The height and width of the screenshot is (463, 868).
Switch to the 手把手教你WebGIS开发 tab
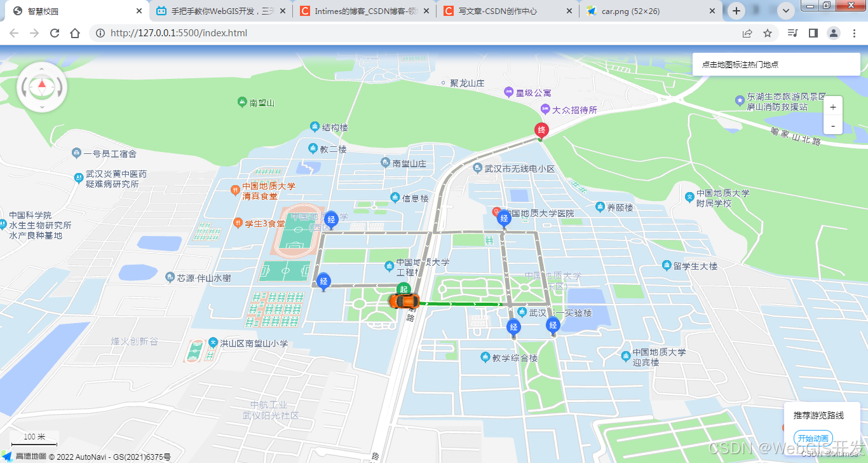(222, 11)
